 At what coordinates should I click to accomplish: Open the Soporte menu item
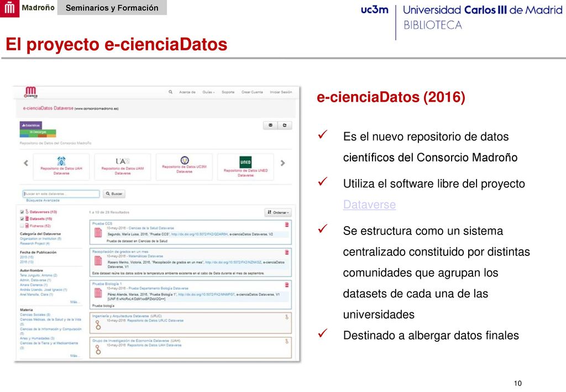(228, 92)
